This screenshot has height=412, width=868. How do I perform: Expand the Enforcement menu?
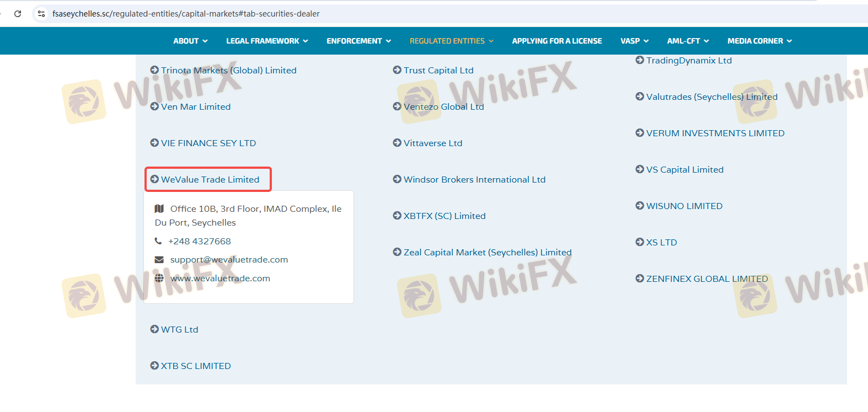(358, 41)
